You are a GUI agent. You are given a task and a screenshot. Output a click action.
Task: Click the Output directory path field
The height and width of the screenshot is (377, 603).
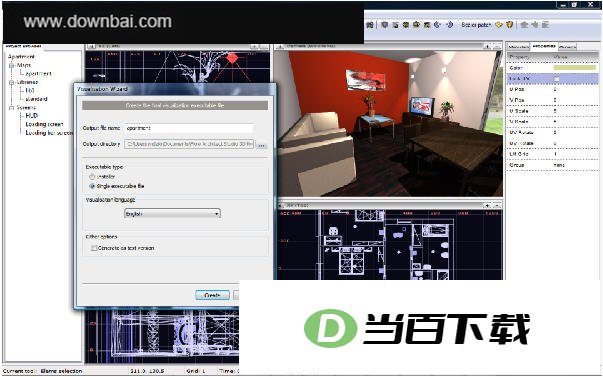189,144
